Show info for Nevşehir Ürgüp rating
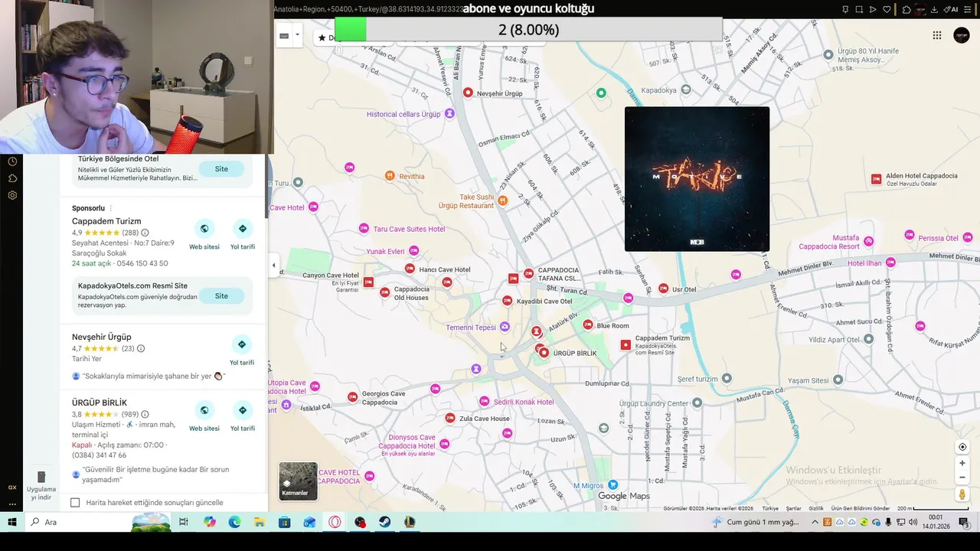Screen dimensions: 980x551 (141, 348)
